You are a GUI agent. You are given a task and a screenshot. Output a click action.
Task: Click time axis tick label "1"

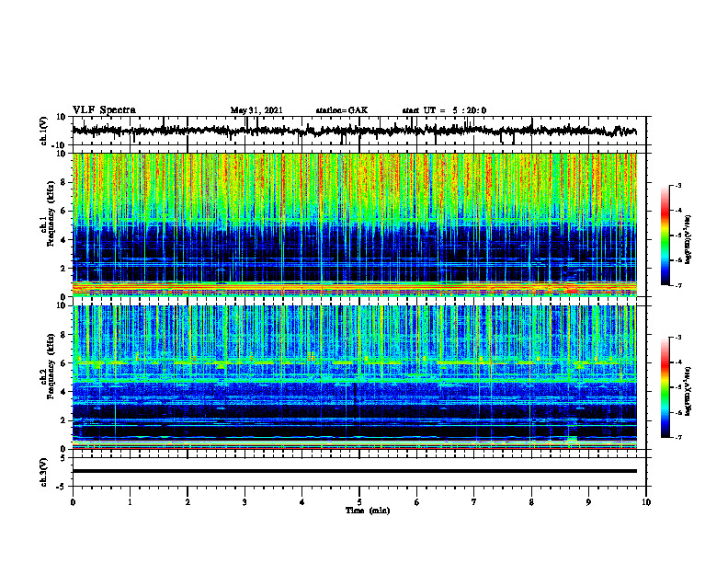[130, 502]
